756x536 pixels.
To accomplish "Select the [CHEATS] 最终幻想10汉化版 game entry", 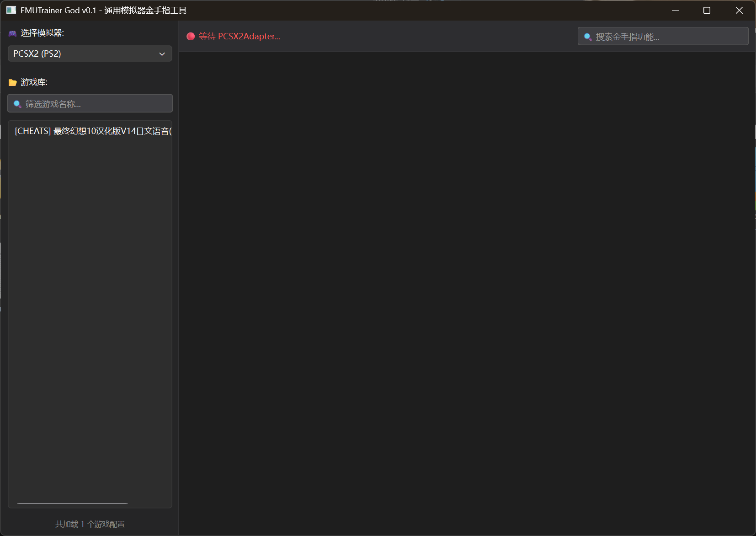I will point(93,131).
